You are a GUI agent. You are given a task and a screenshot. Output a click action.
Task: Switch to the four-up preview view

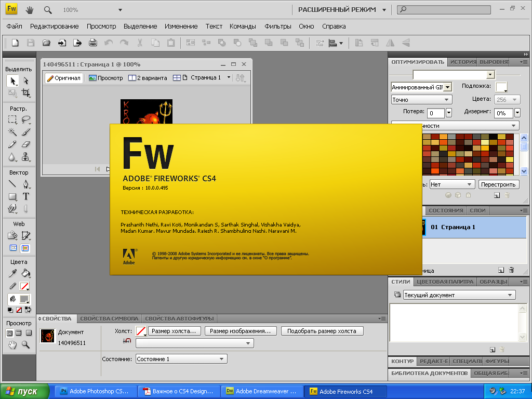177,78
